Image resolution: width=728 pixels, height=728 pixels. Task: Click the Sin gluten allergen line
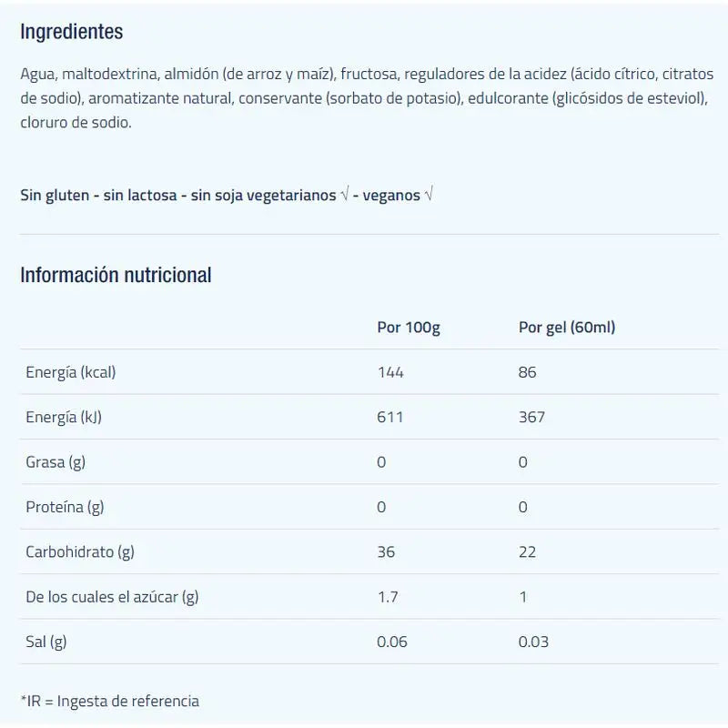click(55, 196)
